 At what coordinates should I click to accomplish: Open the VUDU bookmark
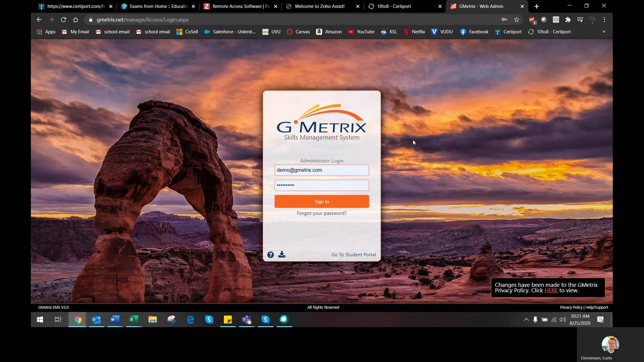click(442, 32)
